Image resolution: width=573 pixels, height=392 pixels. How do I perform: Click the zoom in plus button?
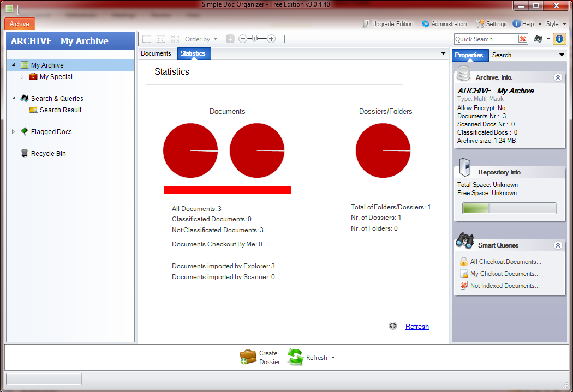[271, 39]
